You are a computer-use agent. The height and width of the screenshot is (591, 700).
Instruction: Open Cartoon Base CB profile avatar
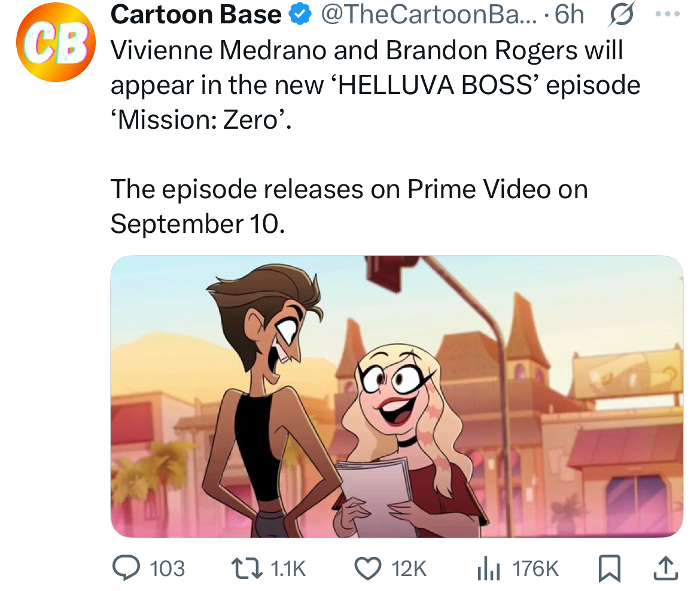[56, 42]
